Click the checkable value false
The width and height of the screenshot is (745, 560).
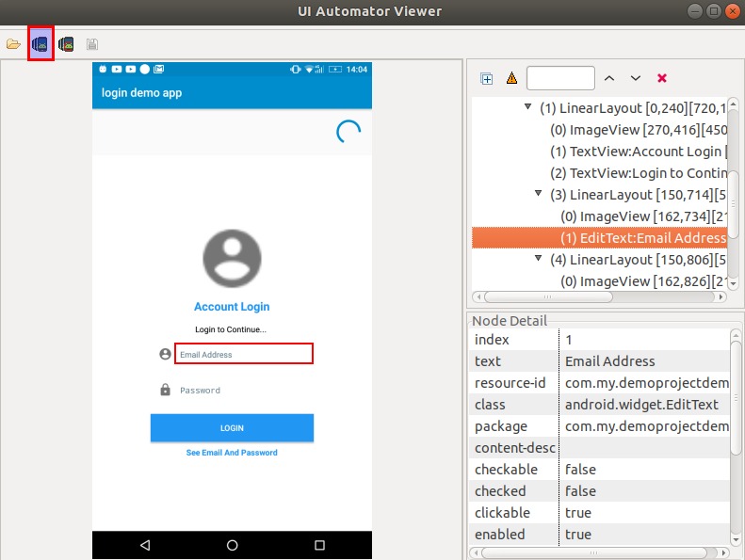580,470
